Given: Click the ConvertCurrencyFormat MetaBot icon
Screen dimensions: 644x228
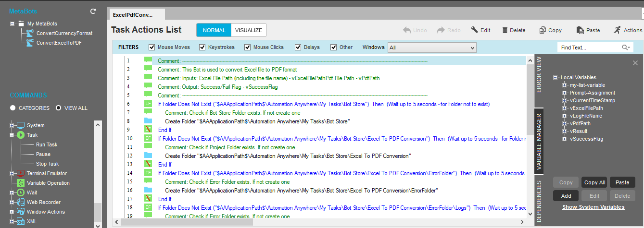Looking at the screenshot, I should (x=30, y=33).
